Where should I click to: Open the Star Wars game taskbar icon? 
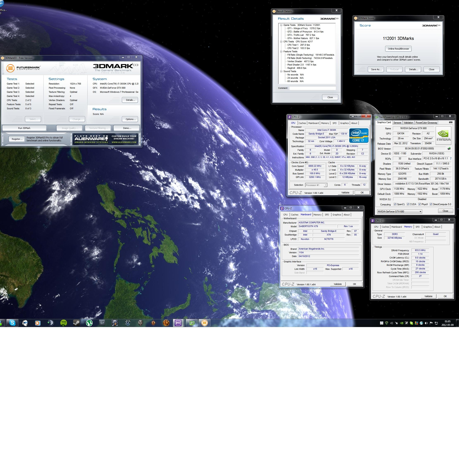point(166,323)
